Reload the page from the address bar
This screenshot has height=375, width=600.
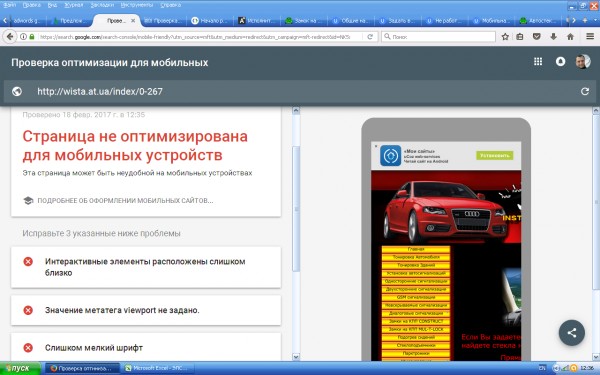[x=370, y=37]
